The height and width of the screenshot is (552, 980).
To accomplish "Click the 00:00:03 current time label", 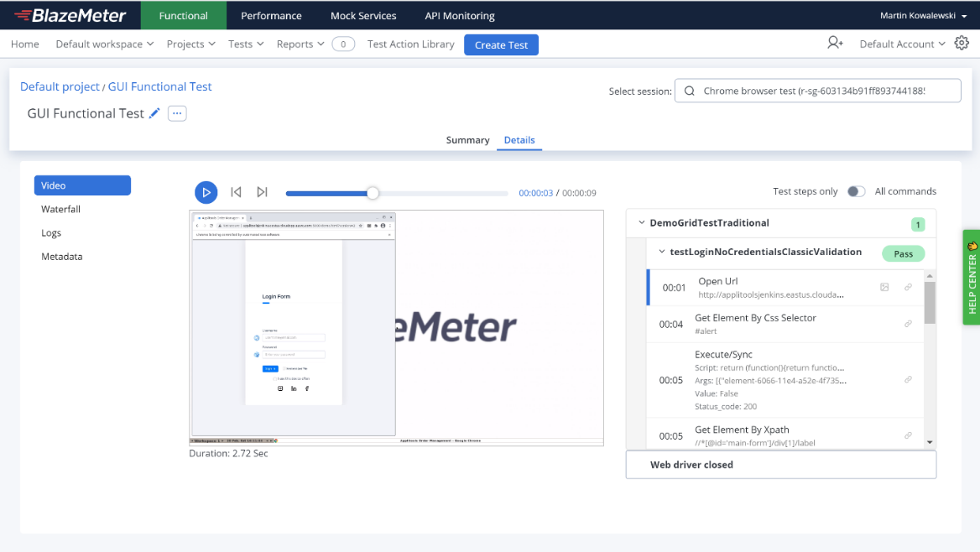I will [x=535, y=193].
